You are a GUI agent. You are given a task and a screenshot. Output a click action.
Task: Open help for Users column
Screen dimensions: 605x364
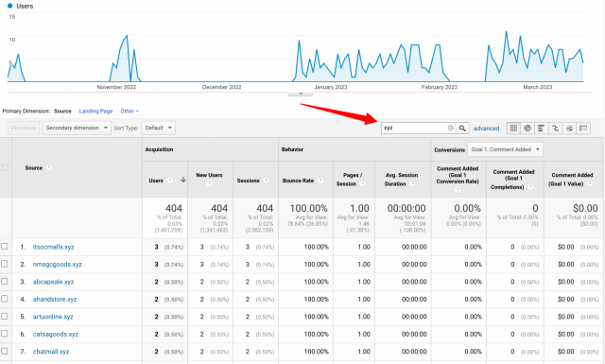pyautogui.click(x=169, y=181)
